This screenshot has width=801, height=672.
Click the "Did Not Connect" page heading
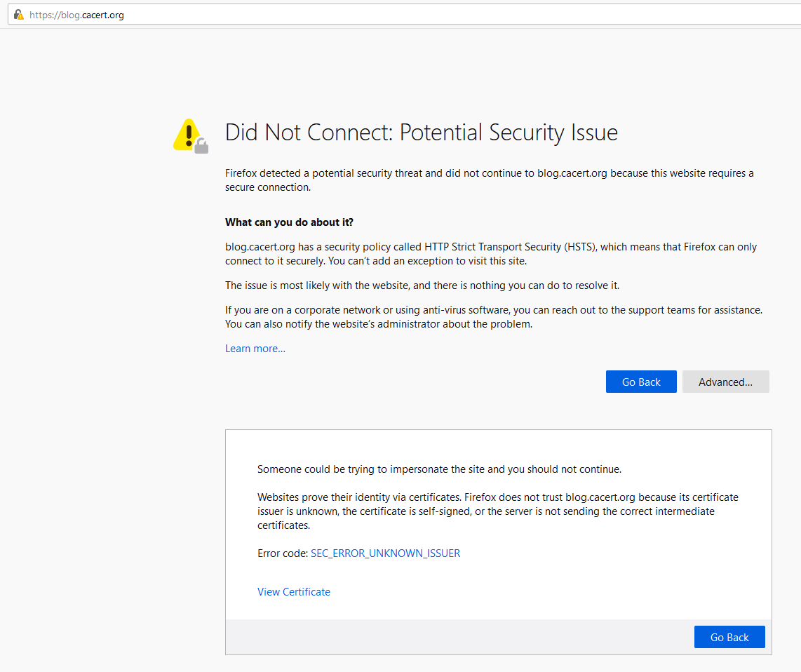pyautogui.click(x=421, y=133)
